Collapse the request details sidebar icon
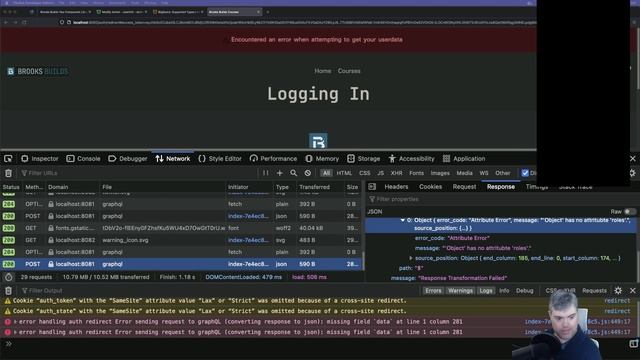The image size is (640, 360). 372,187
